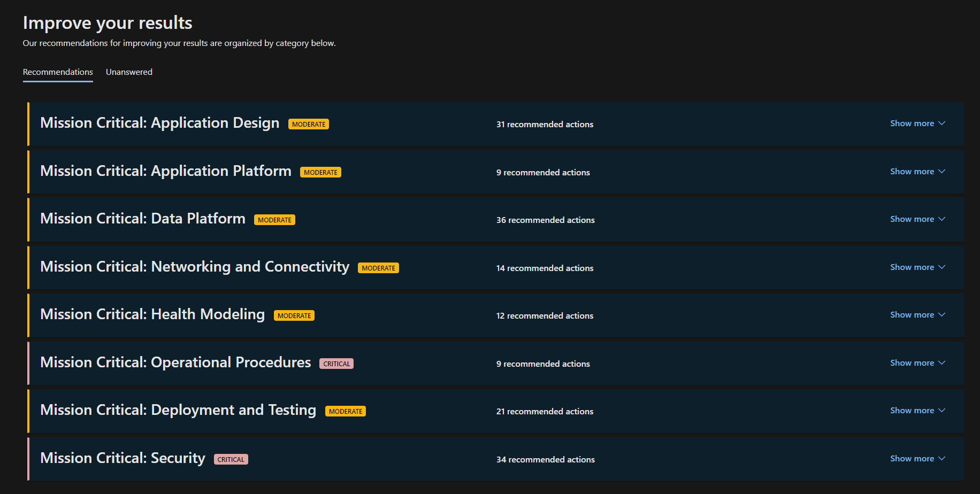
Task: Click Mission Critical: Application Platform heading
Action: coord(166,171)
